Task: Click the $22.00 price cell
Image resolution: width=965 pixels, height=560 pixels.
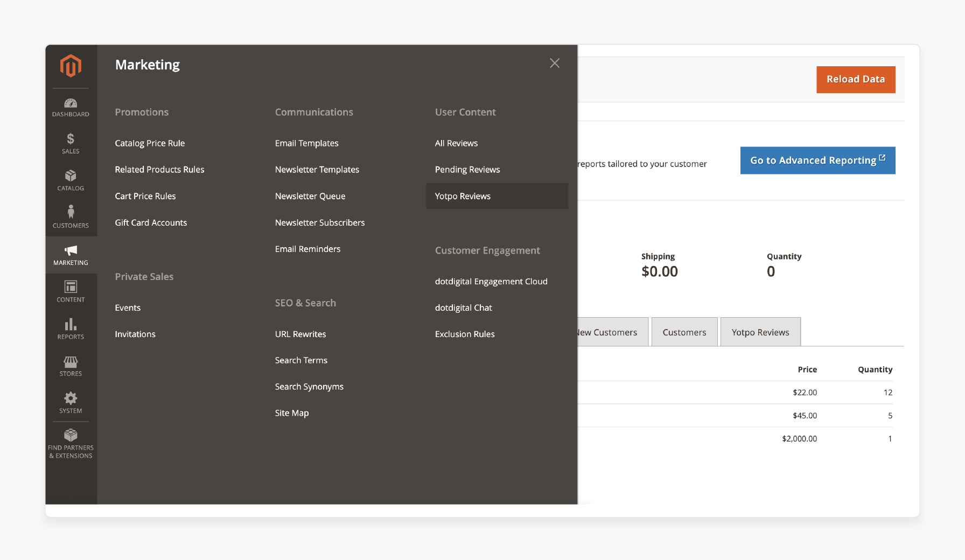Action: (x=805, y=393)
